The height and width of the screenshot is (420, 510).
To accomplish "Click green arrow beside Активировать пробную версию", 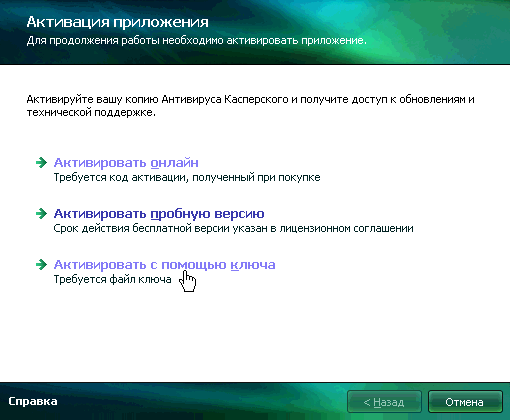I will (x=41, y=213).
